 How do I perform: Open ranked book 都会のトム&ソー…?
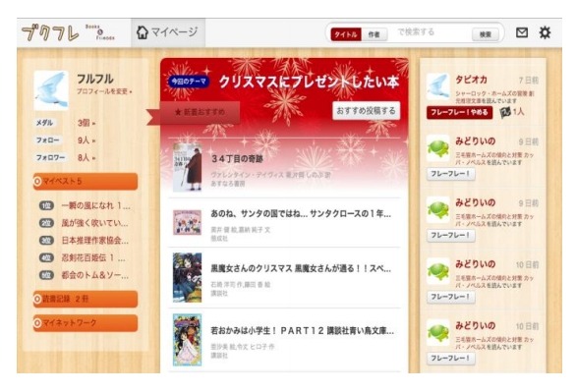click(x=95, y=275)
